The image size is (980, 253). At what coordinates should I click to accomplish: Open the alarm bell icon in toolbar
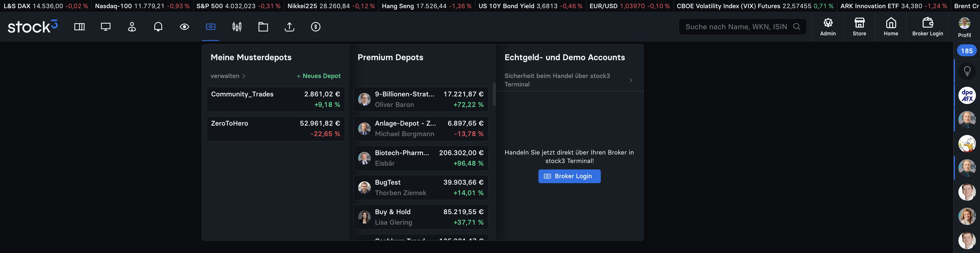tap(158, 27)
